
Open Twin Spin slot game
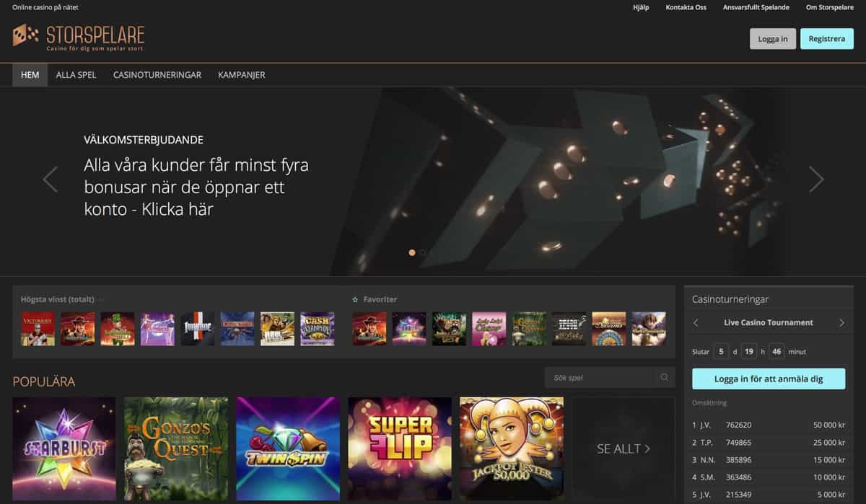click(288, 448)
